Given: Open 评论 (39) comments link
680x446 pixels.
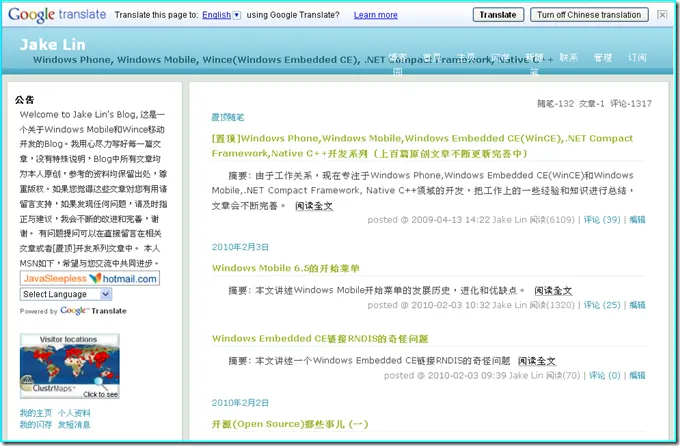Looking at the screenshot, I should 602,220.
